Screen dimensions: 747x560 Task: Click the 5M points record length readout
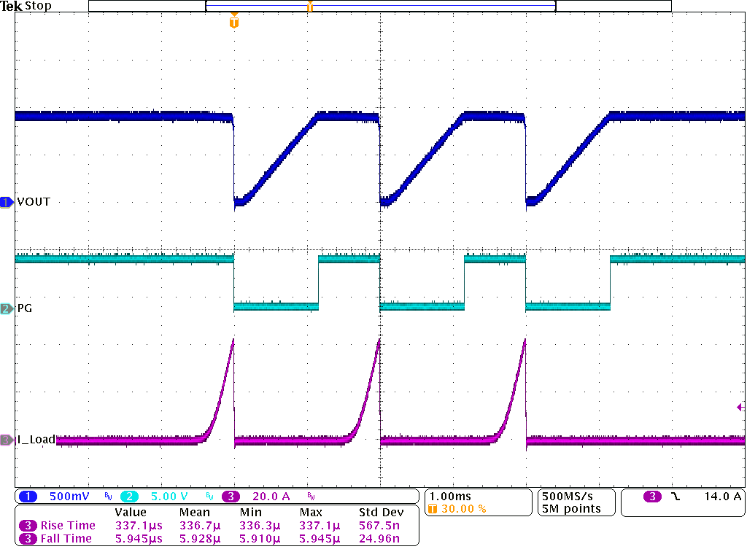pyautogui.click(x=572, y=509)
